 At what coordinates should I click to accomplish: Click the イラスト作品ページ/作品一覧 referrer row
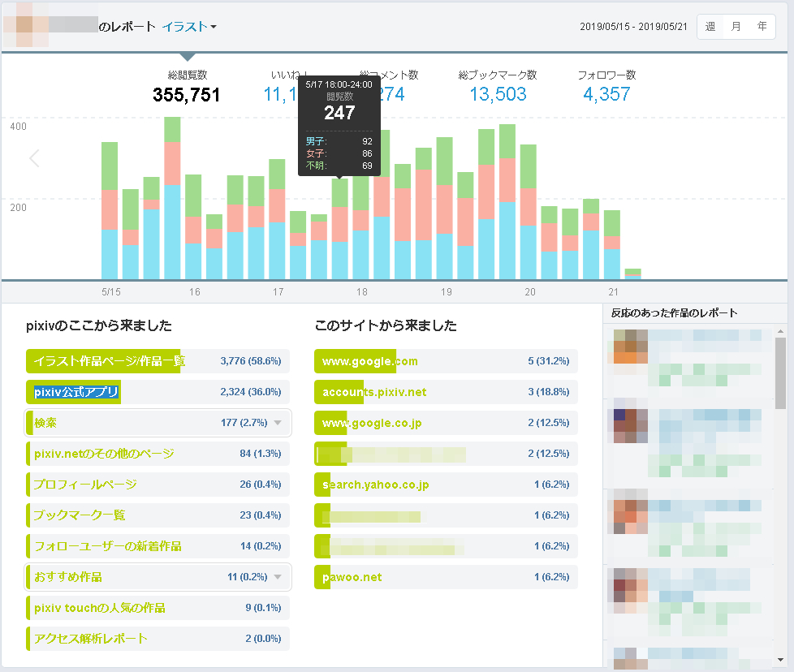[158, 361]
